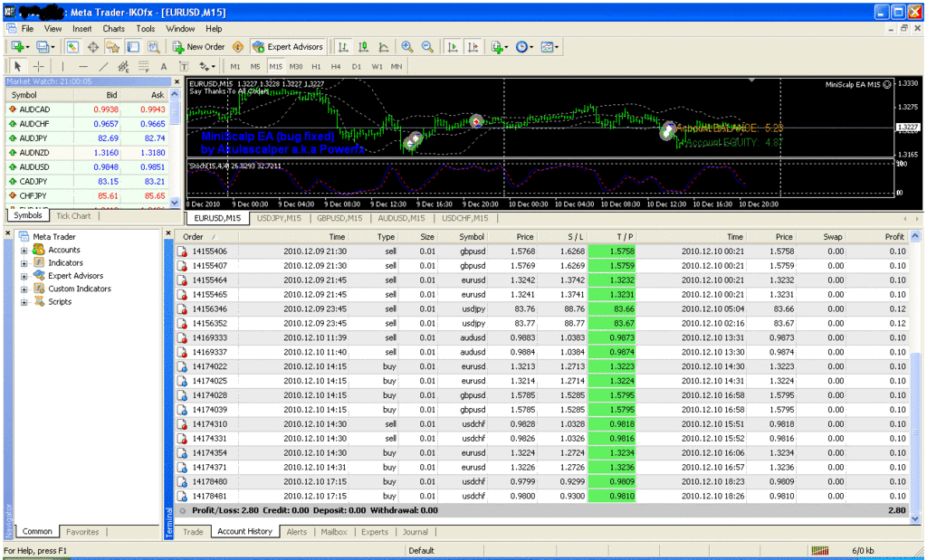Screen dimensions: 927x560
Task: Select the Crosshair tool
Action: [38, 66]
